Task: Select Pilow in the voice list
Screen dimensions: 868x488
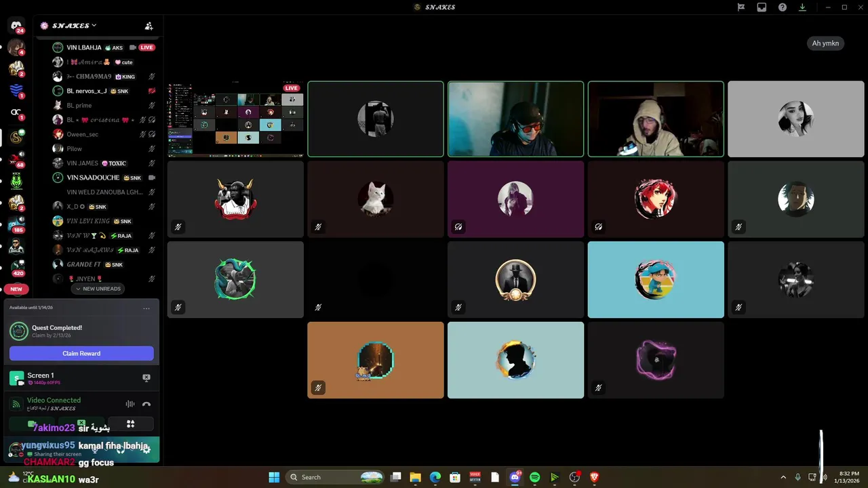Action: coord(105,149)
